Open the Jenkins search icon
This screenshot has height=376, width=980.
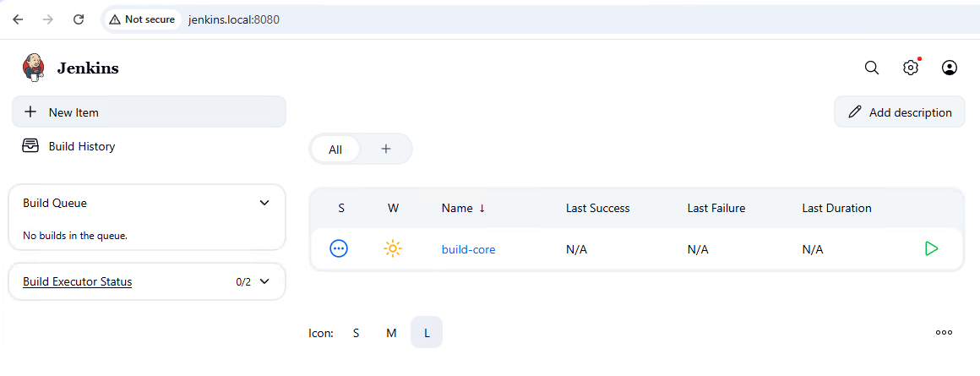[872, 68]
